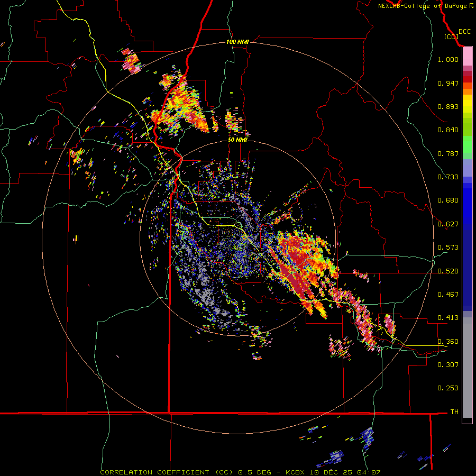Click the 0.787 legend value

pyautogui.click(x=448, y=153)
